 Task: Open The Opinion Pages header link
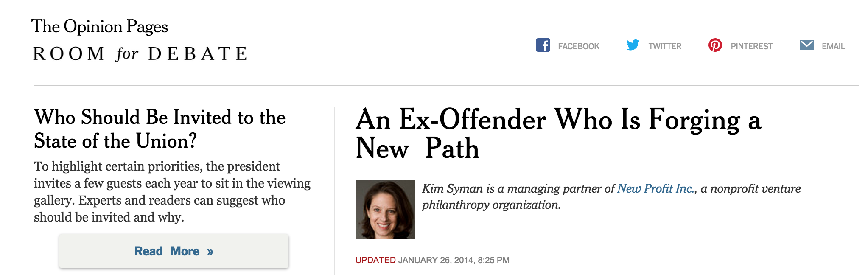[100, 27]
